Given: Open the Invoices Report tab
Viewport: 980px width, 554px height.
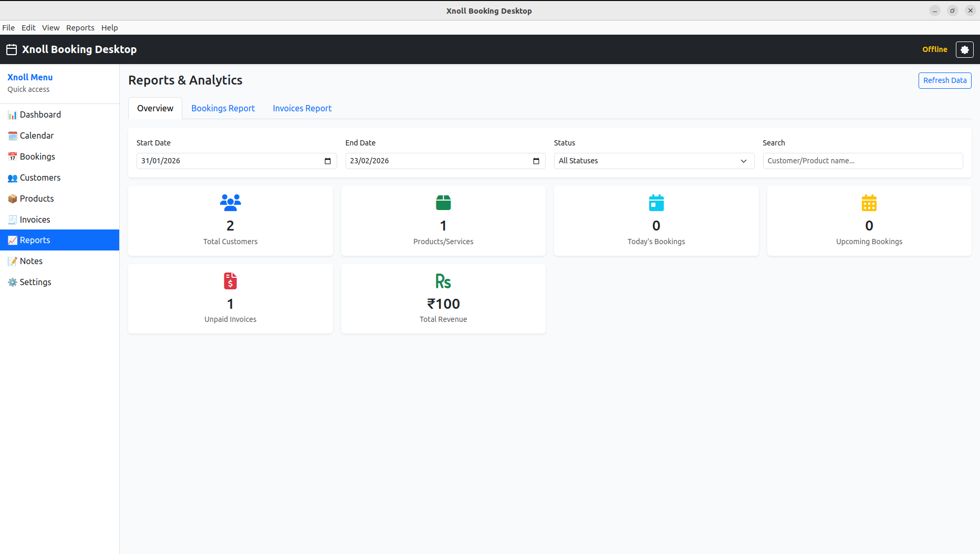Looking at the screenshot, I should coord(301,108).
